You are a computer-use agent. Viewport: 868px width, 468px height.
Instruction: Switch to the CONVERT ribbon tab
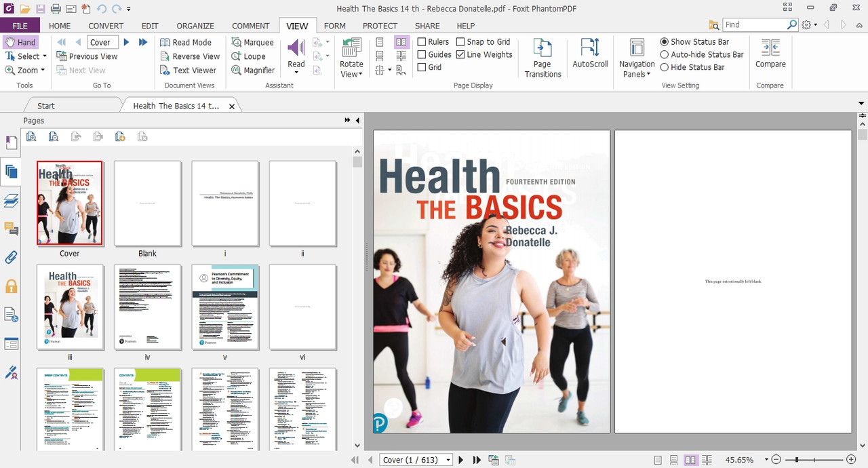(106, 26)
